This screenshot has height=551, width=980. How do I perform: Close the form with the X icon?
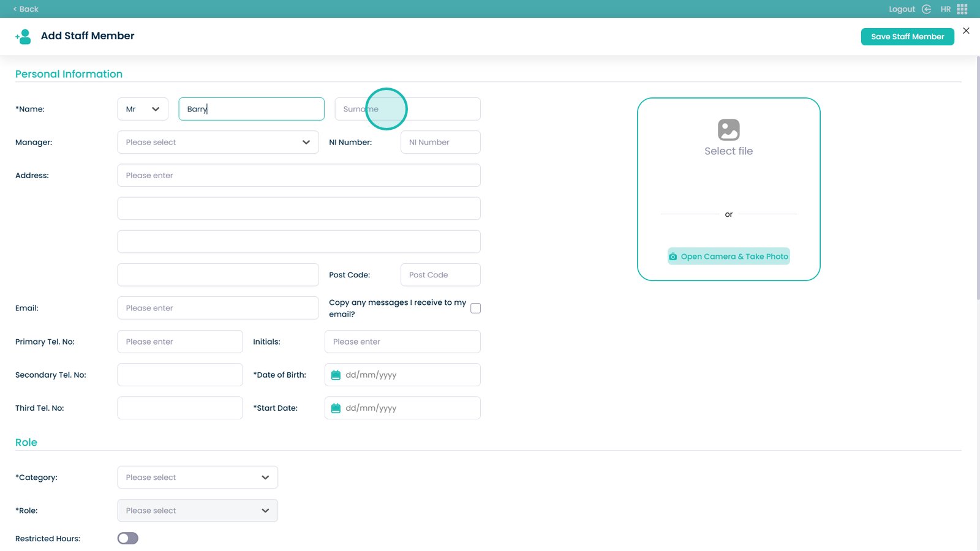tap(966, 31)
